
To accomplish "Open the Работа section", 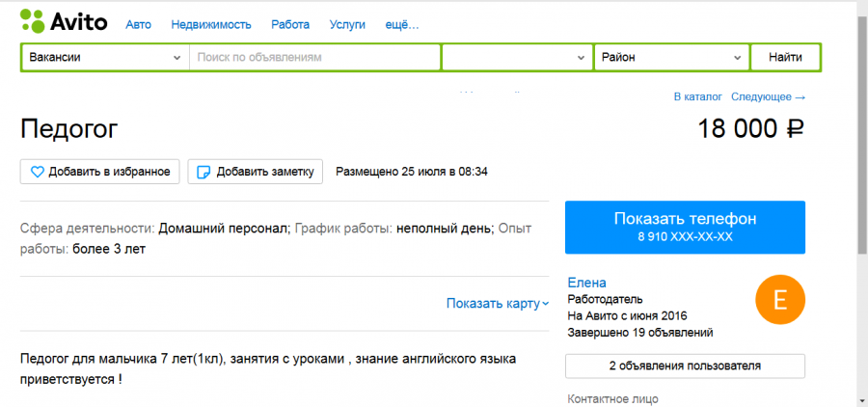I will pyautogui.click(x=290, y=24).
